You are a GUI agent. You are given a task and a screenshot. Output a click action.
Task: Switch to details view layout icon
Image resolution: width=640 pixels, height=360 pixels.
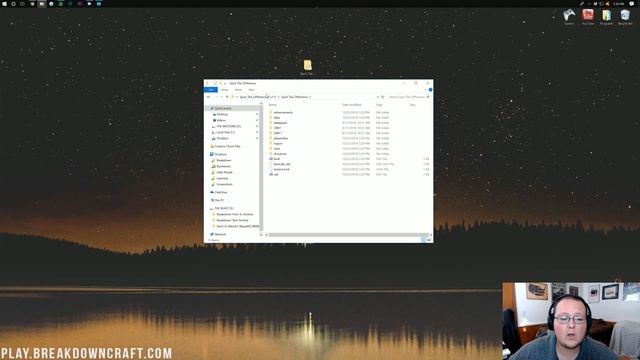[x=423, y=240]
